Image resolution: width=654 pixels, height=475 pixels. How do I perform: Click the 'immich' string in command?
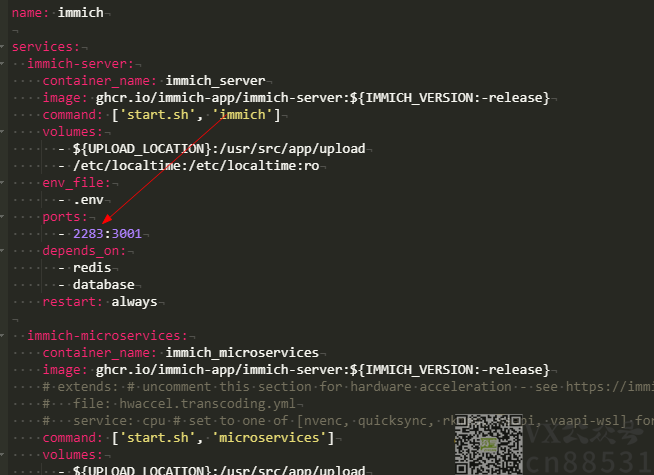(242, 115)
